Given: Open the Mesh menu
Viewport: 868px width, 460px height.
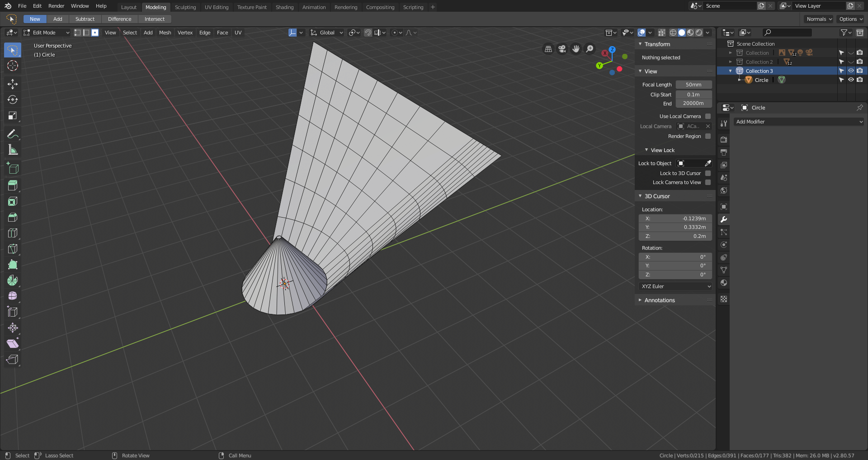Looking at the screenshot, I should click(165, 33).
